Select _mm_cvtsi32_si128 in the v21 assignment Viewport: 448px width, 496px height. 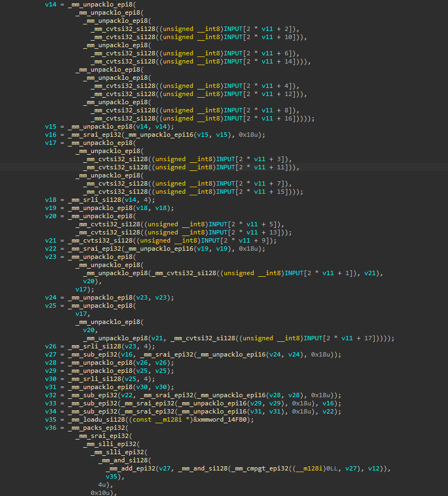(100, 240)
